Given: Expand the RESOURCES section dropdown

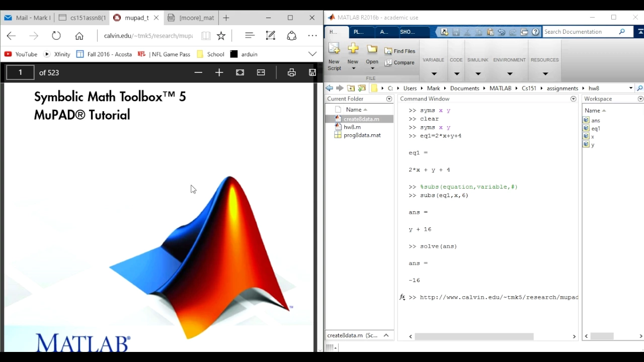Looking at the screenshot, I should click(x=545, y=74).
